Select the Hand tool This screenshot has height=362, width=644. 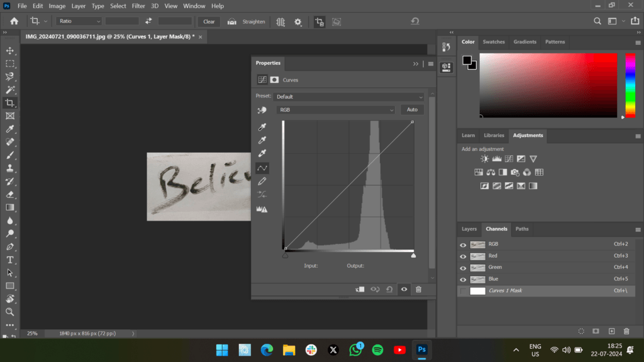pyautogui.click(x=10, y=299)
